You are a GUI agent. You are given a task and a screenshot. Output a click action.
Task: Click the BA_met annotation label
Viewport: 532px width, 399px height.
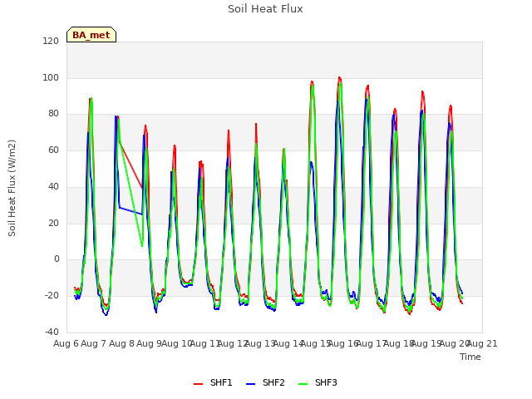[91, 35]
